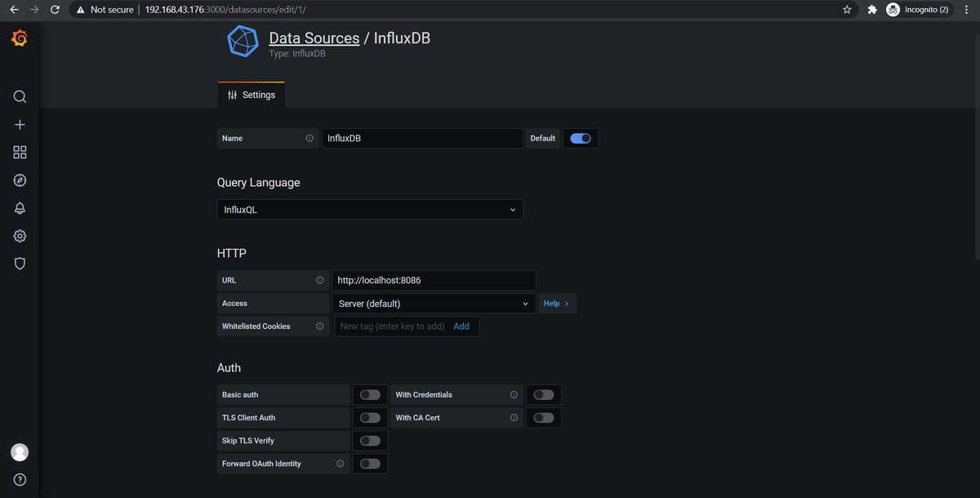Enable Basic auth
The height and width of the screenshot is (498, 980).
click(x=369, y=394)
